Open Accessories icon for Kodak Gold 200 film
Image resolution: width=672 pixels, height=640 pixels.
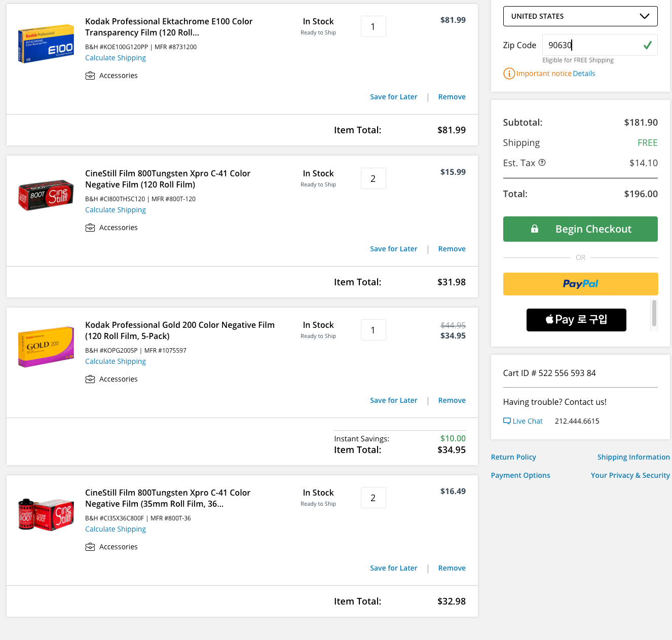90,379
